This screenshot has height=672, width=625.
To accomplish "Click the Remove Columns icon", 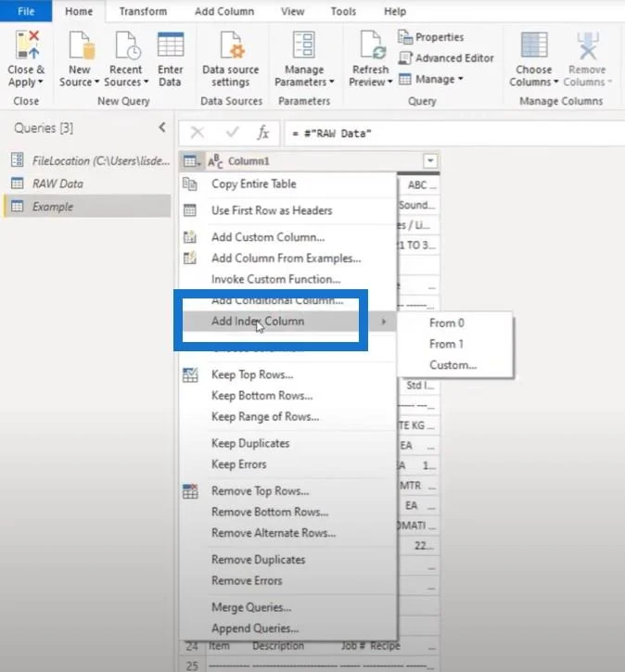I will coord(587,44).
